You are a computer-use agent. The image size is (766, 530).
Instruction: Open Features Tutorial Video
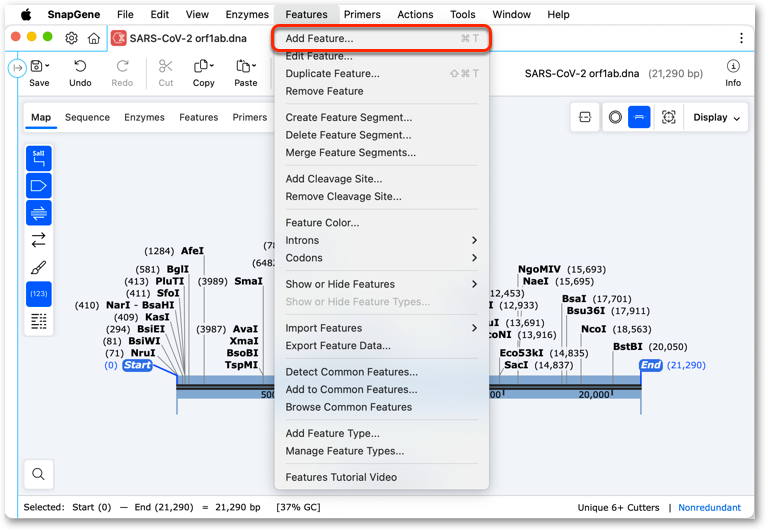coord(382,477)
